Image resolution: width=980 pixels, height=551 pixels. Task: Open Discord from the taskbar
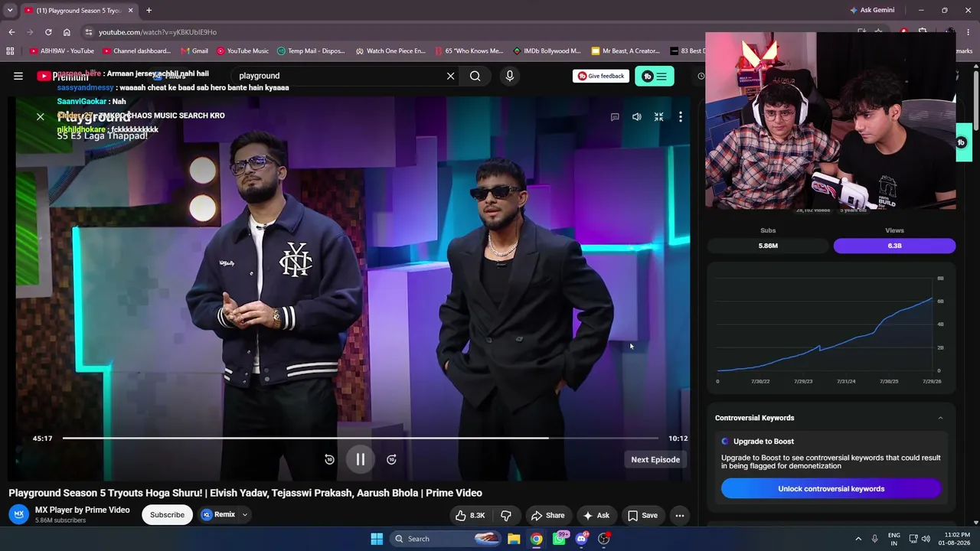[x=582, y=539]
